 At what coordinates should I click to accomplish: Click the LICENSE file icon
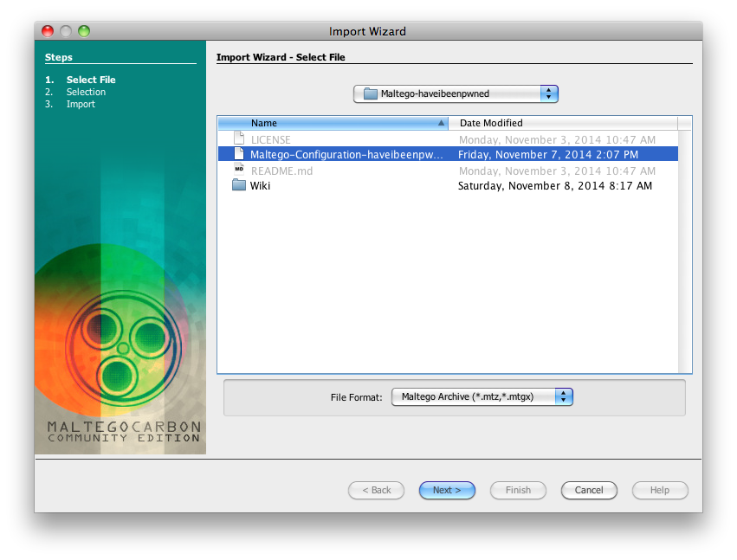(239, 138)
